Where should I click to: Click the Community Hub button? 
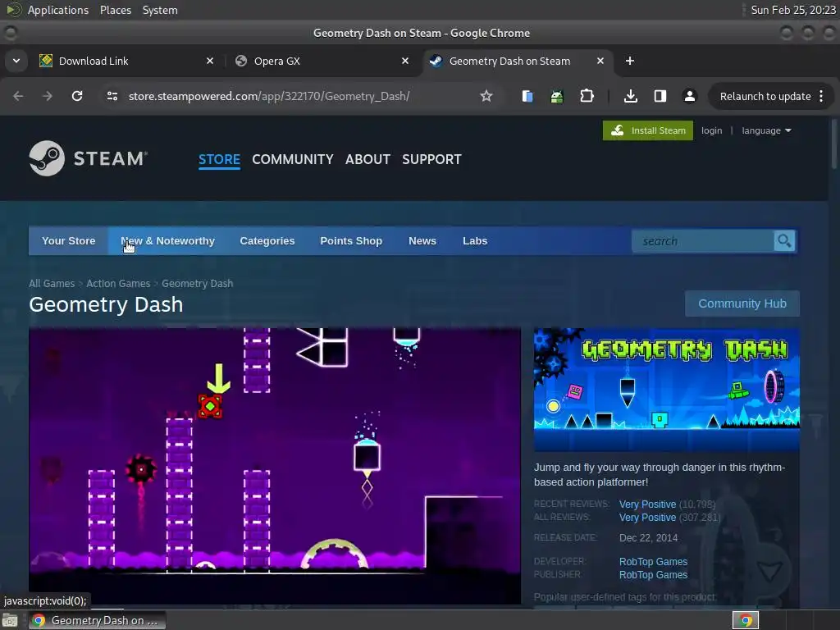742,304
